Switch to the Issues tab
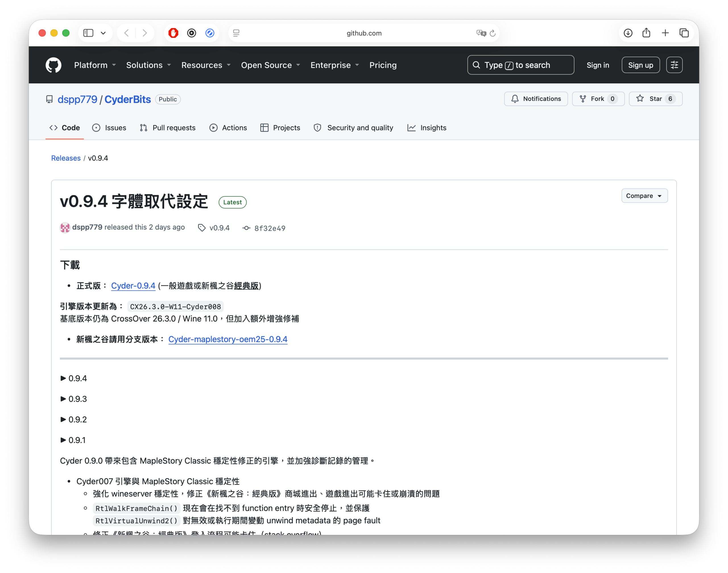The image size is (728, 573). tap(109, 128)
